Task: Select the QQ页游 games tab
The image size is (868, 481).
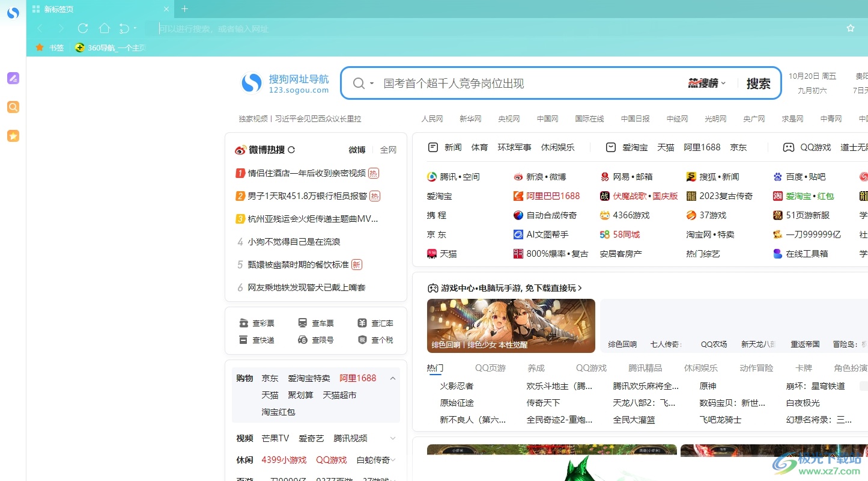Action: click(490, 368)
